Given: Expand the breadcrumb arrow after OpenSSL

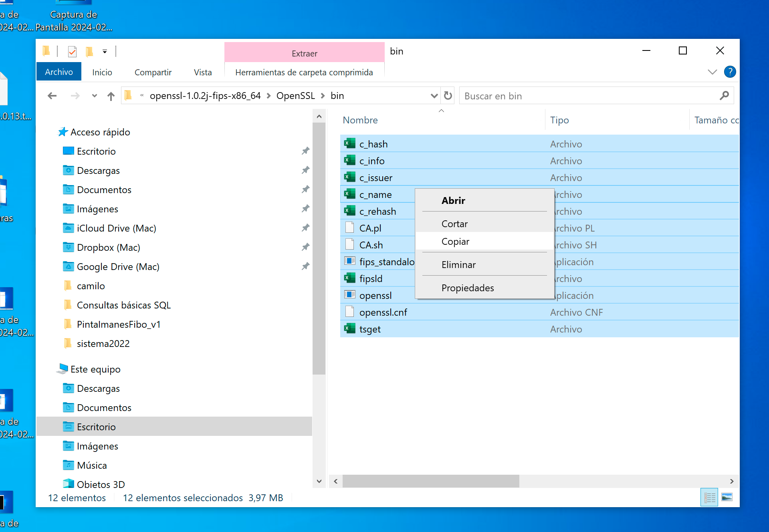Looking at the screenshot, I should tap(323, 95).
